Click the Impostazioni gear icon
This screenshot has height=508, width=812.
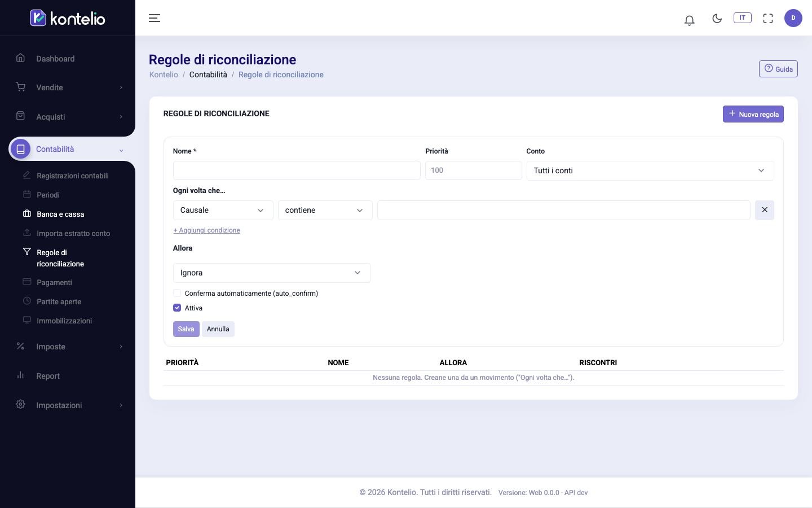coord(21,404)
